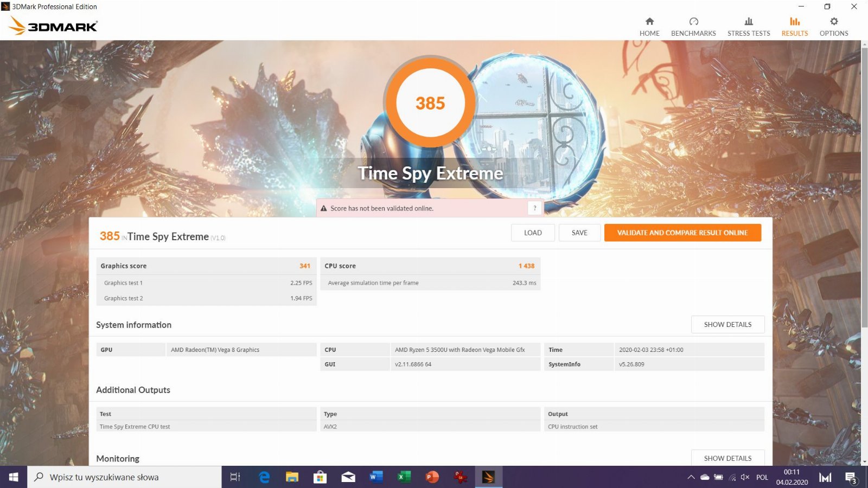This screenshot has height=488, width=868.
Task: Click the taskbar search box
Action: click(124, 477)
